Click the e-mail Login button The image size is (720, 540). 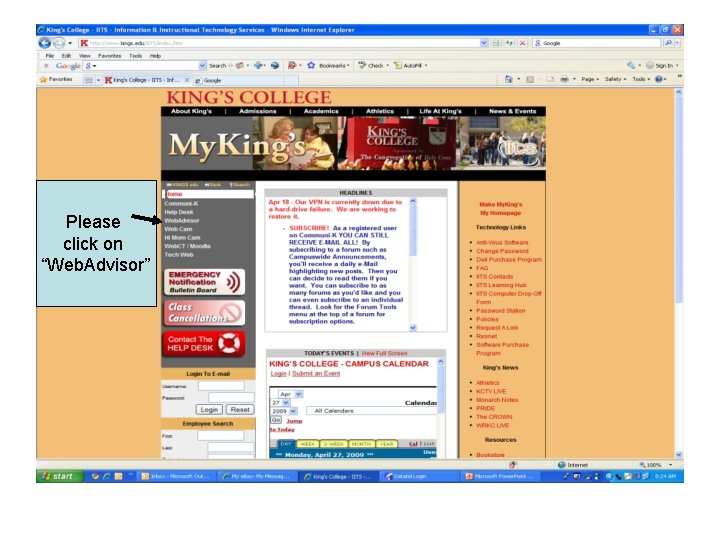point(209,410)
